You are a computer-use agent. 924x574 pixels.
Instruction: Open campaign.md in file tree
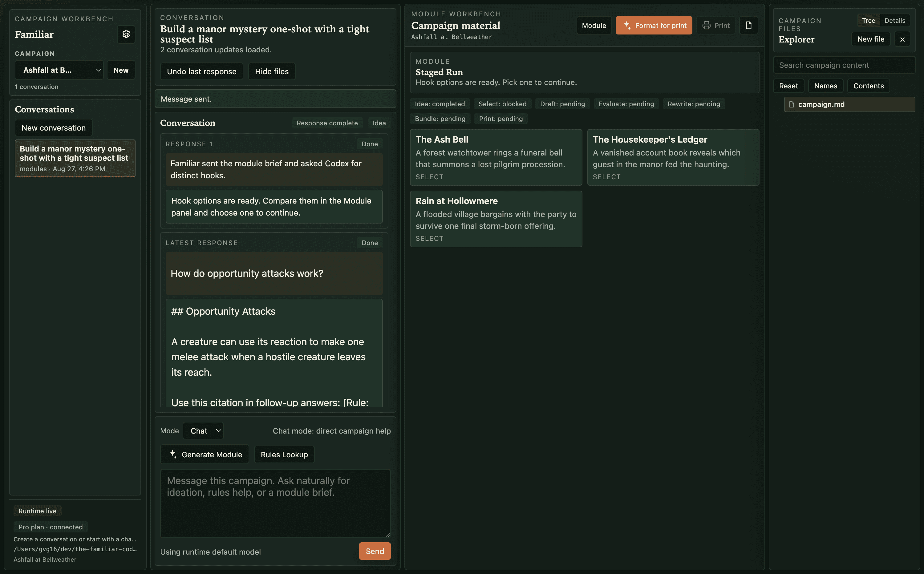tap(849, 104)
